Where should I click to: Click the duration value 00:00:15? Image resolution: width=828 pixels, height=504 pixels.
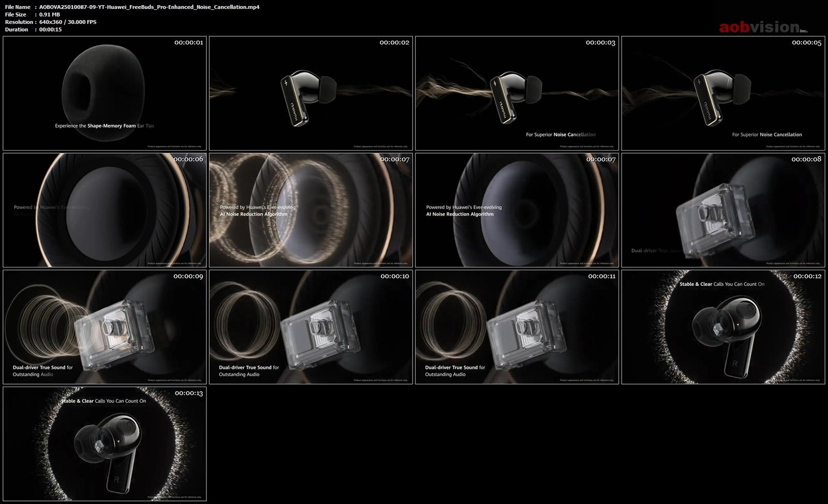(51, 29)
